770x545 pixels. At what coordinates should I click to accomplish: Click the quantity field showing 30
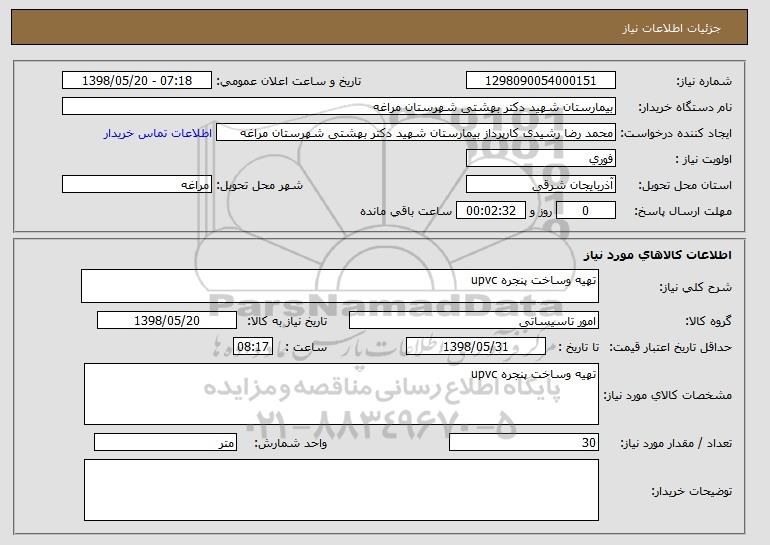[x=524, y=442]
